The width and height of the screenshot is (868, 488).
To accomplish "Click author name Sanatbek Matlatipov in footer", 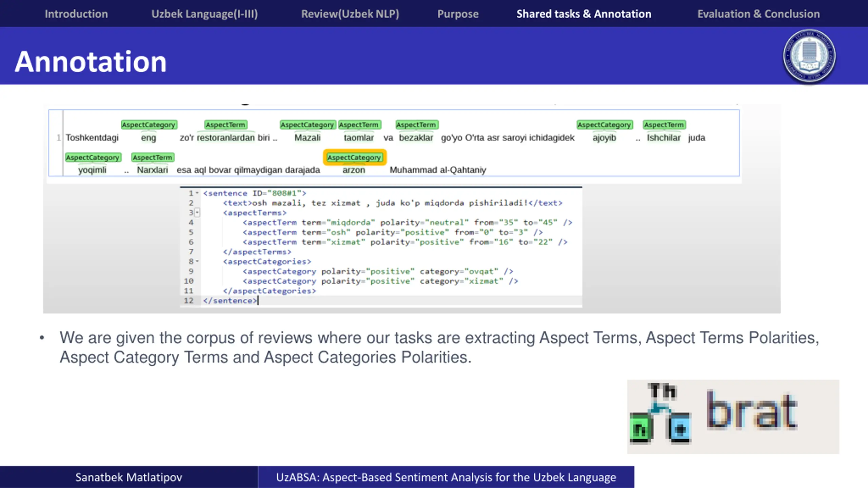I will coord(129,477).
